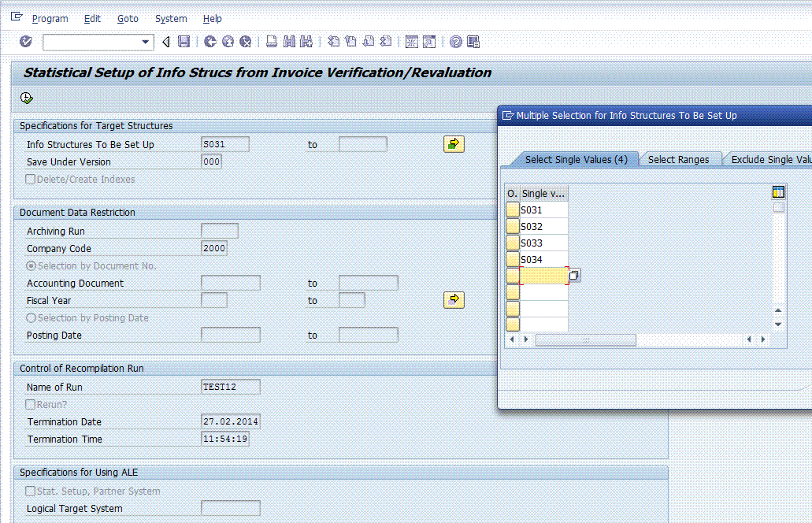Click the multi-column selection icon in popup grid
This screenshot has height=523, width=812.
pyautogui.click(x=777, y=191)
